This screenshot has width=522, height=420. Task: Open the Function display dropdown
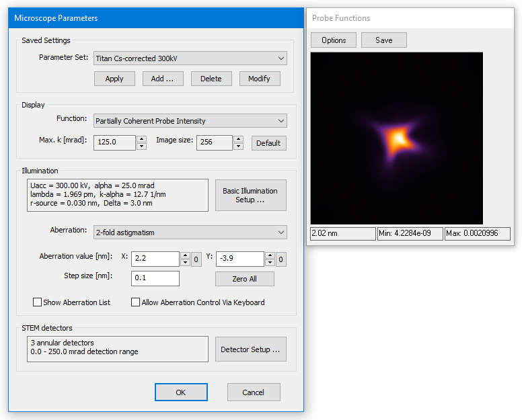coord(190,121)
